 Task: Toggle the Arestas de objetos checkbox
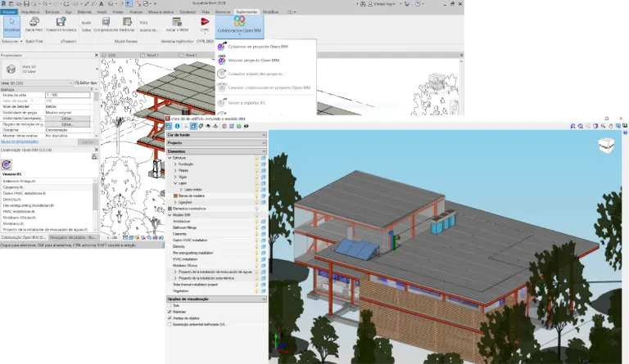pos(170,318)
